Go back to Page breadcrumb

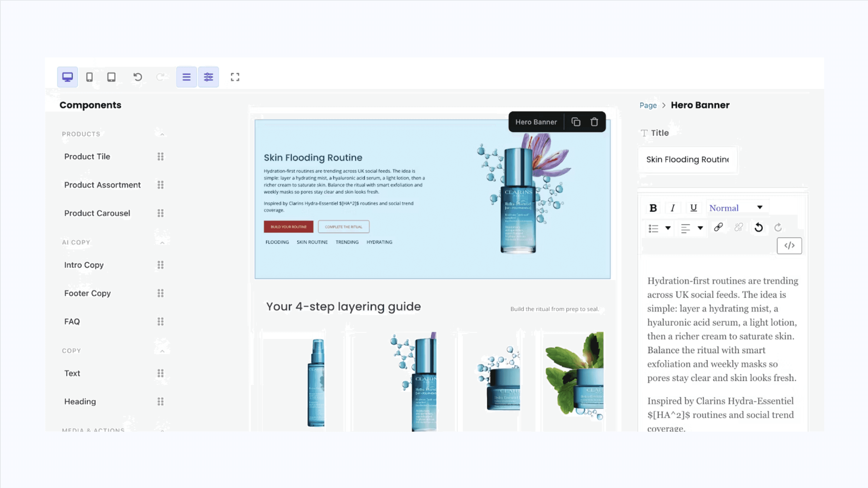(648, 106)
